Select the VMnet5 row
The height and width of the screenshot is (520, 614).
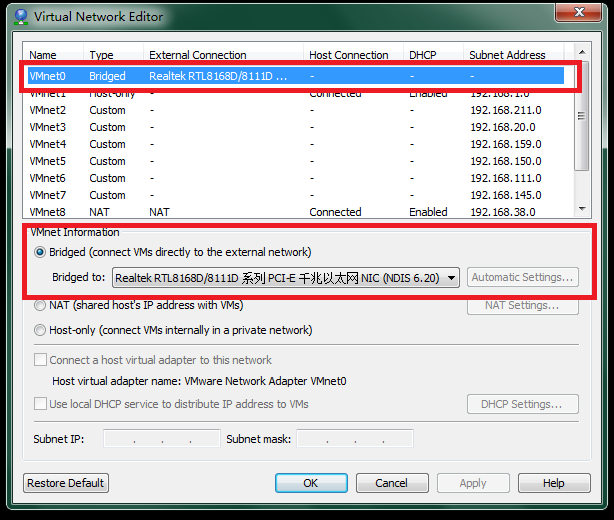tap(296, 161)
